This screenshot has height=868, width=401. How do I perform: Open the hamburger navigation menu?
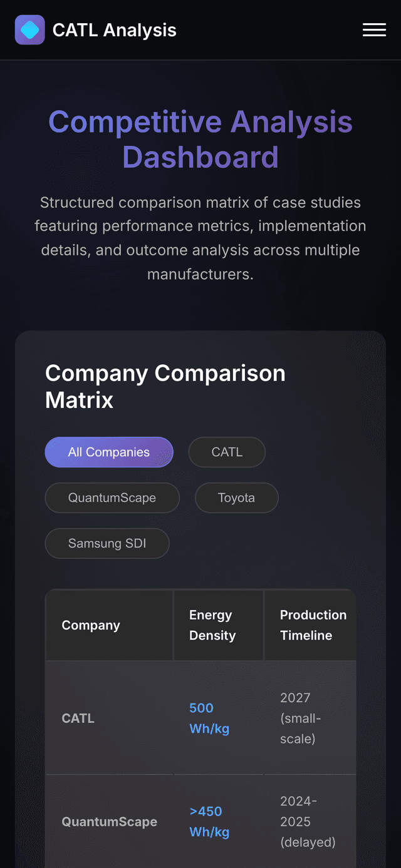(x=374, y=29)
